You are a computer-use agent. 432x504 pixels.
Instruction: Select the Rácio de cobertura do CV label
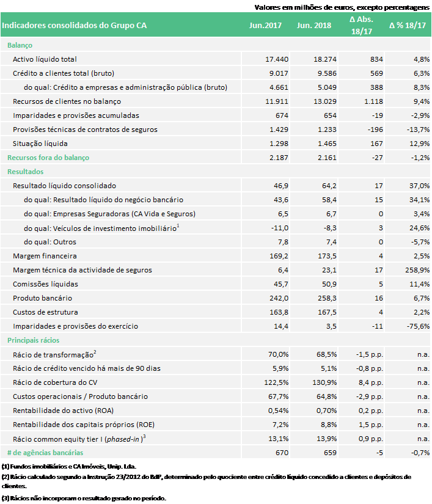55,382
